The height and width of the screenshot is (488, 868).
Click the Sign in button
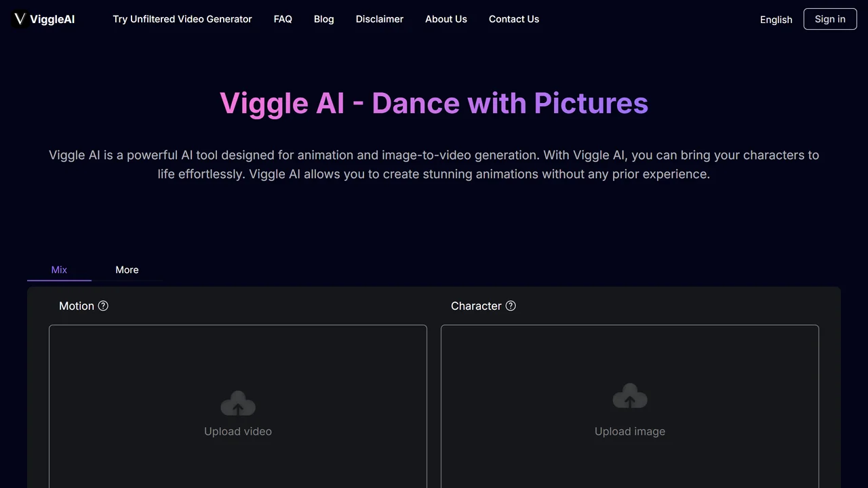(x=830, y=19)
